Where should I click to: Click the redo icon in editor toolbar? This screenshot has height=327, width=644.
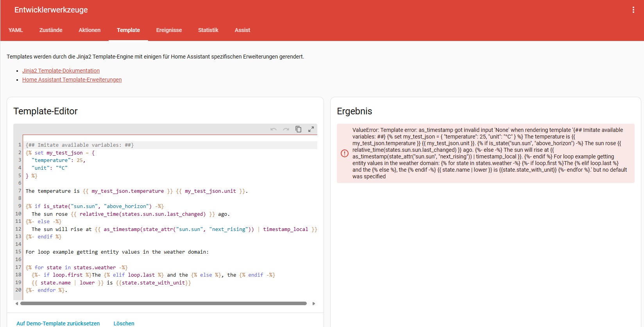286,129
